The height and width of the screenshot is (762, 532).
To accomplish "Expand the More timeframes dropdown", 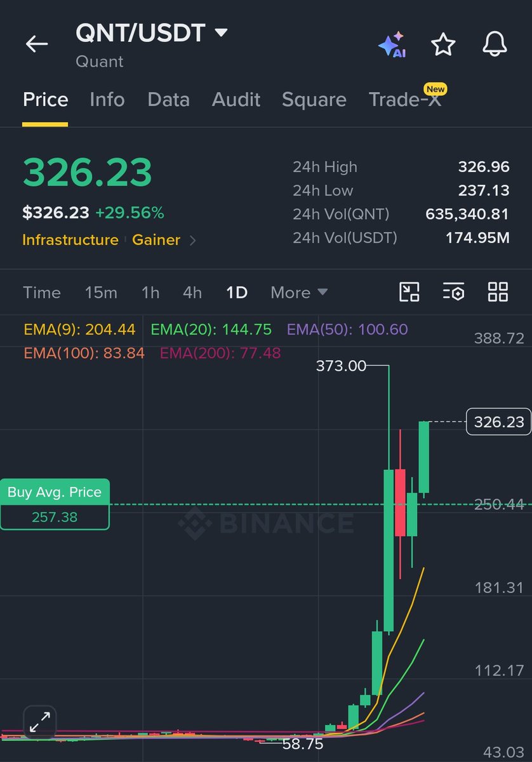I will click(299, 293).
